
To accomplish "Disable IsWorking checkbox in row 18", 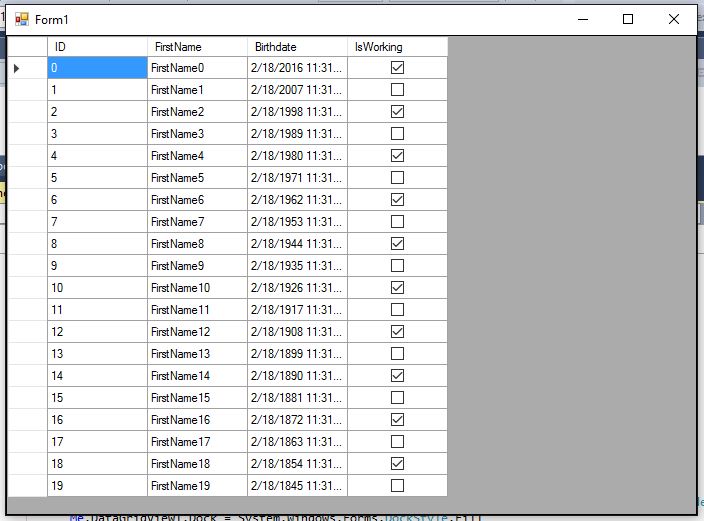I will point(397,464).
